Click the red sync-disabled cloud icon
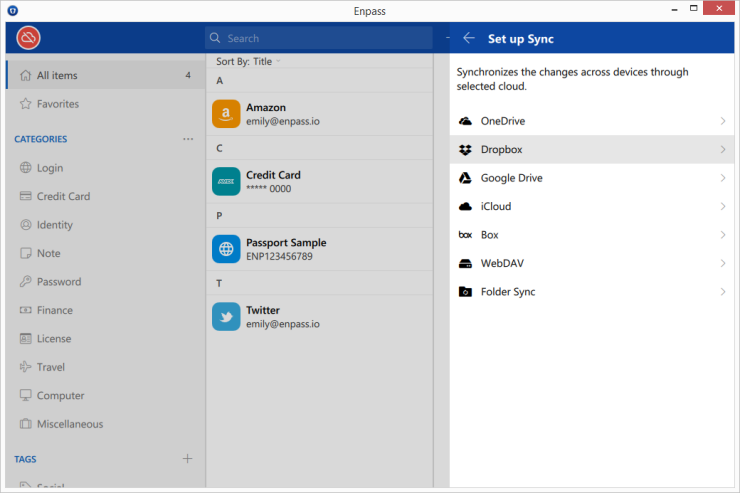The width and height of the screenshot is (740, 493). pyautogui.click(x=28, y=38)
